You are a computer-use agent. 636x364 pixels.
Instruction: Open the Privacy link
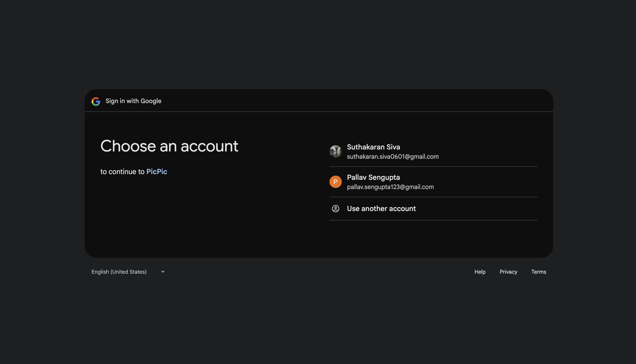click(508, 272)
